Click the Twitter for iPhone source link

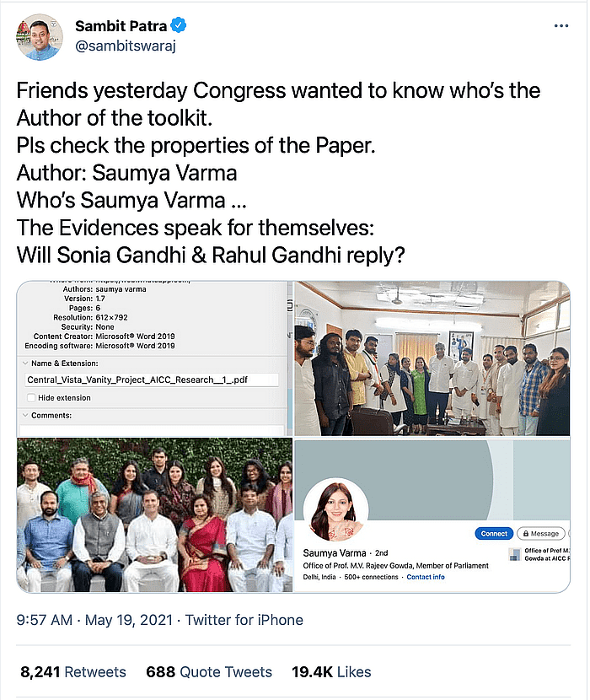pyautogui.click(x=244, y=620)
